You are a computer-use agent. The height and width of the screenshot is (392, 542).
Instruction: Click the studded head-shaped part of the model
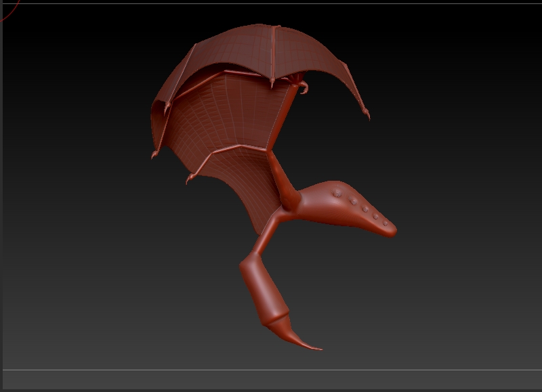(x=348, y=209)
